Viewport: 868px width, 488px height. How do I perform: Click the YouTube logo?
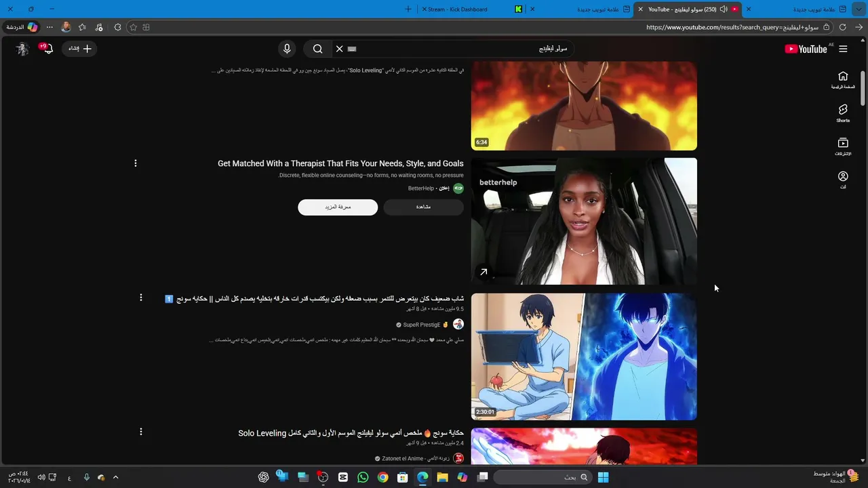[806, 49]
